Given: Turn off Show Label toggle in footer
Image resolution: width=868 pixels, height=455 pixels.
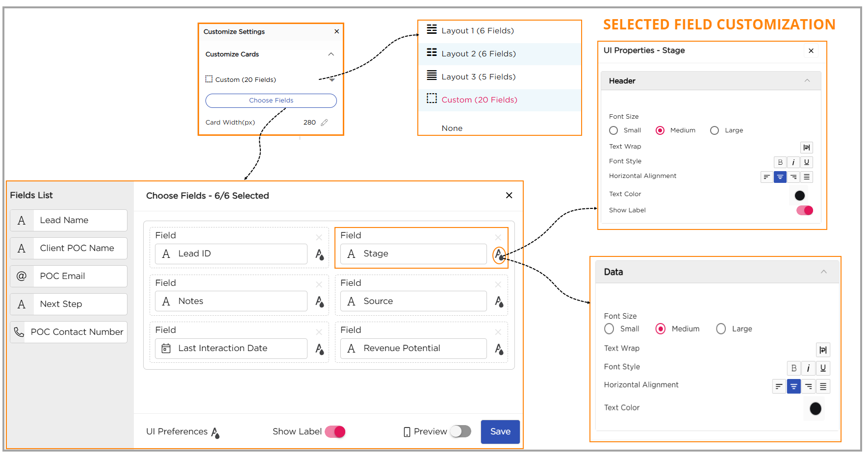Looking at the screenshot, I should pyautogui.click(x=335, y=431).
